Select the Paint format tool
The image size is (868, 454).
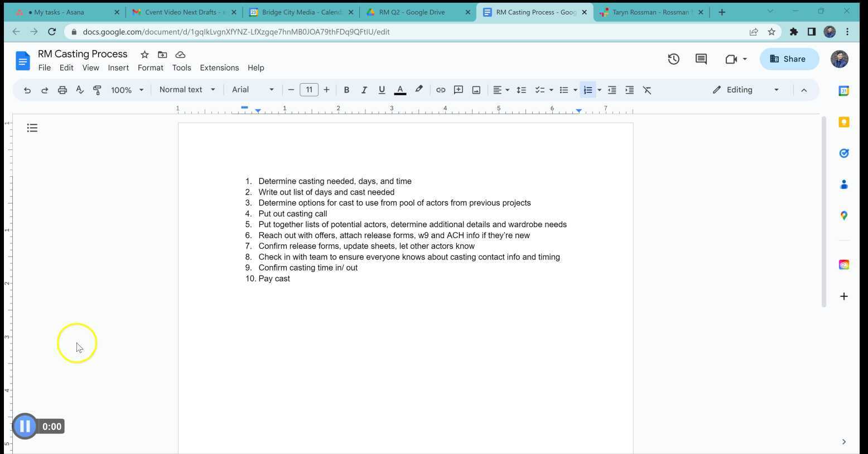pos(97,90)
